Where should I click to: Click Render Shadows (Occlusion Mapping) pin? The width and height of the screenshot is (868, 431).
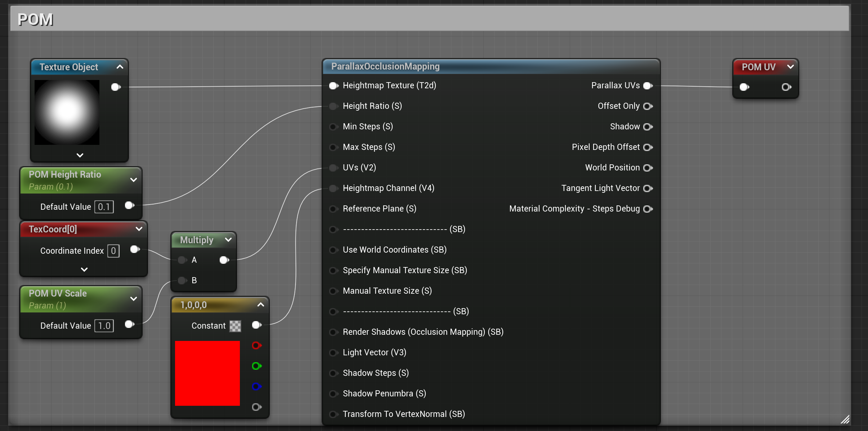(334, 332)
